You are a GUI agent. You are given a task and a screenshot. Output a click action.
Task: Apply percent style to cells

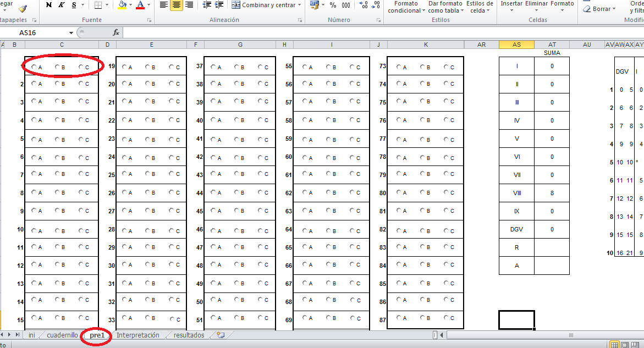tap(333, 5)
